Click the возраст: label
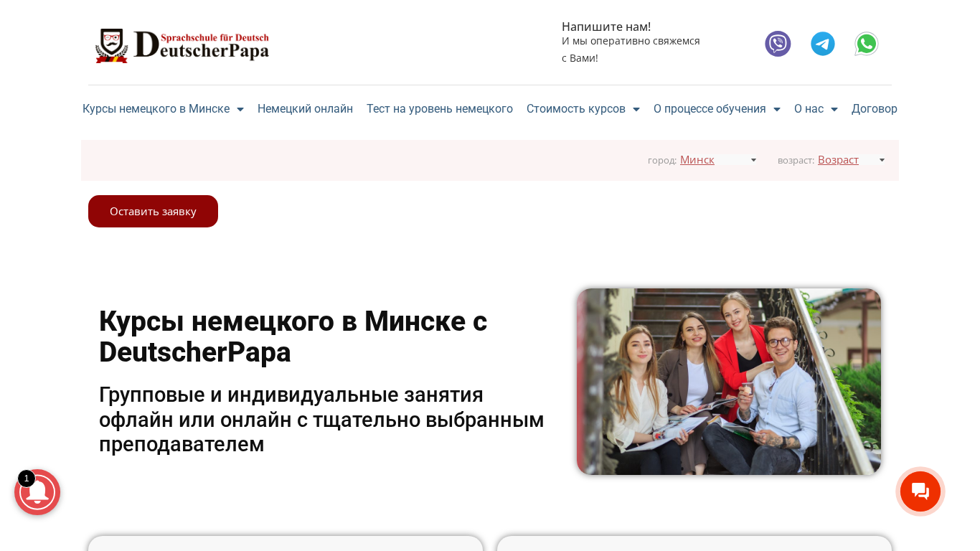Image resolution: width=980 pixels, height=551 pixels. coord(796,160)
